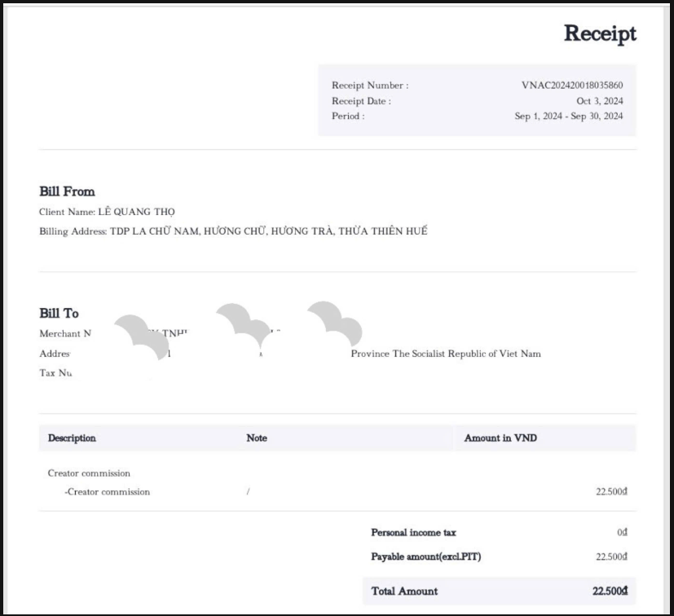Image resolution: width=674 pixels, height=616 pixels.
Task: Click the middle gray redaction mark
Action: coord(244,324)
